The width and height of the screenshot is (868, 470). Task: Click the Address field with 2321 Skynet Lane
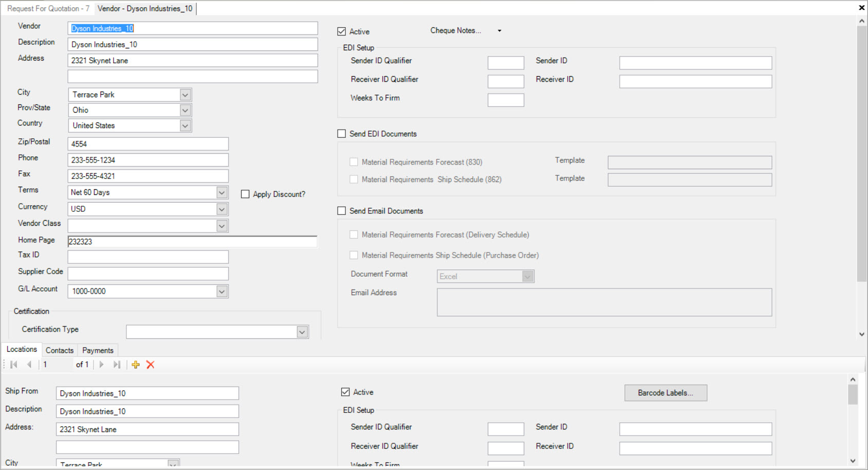click(x=193, y=60)
